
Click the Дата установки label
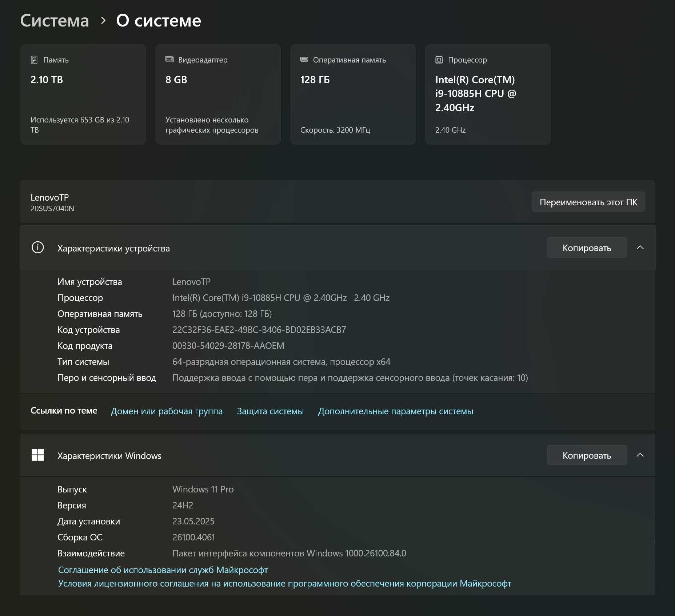pos(88,521)
